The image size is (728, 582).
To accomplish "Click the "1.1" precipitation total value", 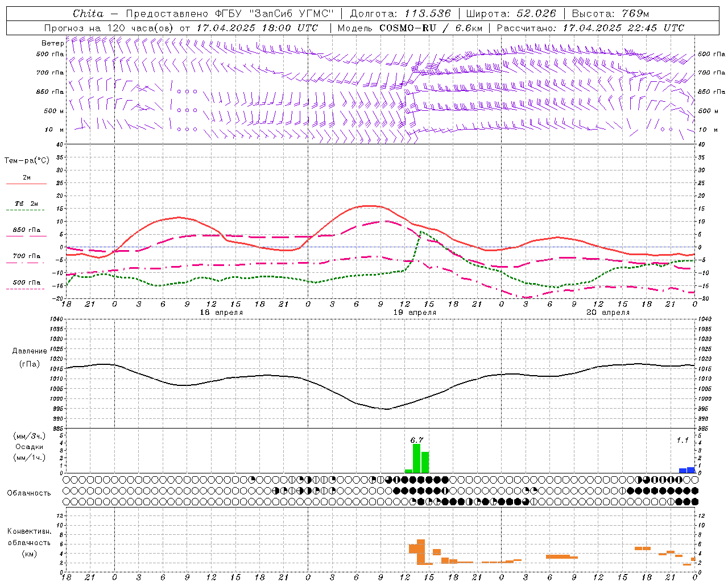I will (682, 440).
